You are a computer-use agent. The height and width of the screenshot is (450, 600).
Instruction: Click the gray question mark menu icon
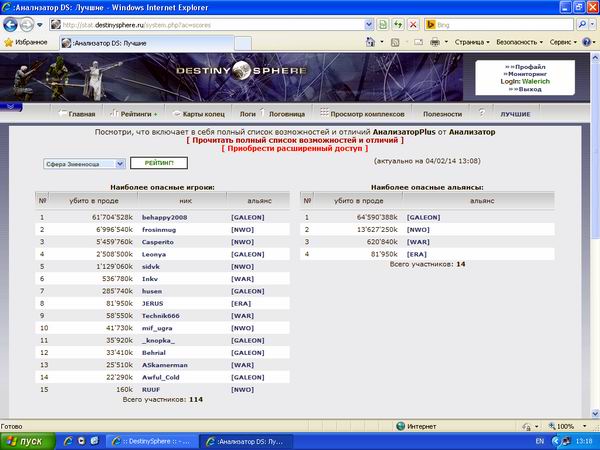[x=482, y=112]
